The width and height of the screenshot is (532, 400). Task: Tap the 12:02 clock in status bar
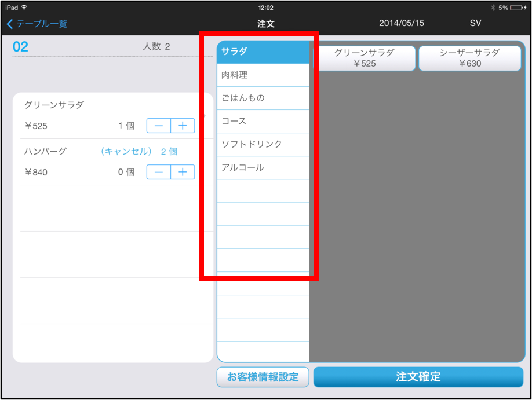click(265, 8)
